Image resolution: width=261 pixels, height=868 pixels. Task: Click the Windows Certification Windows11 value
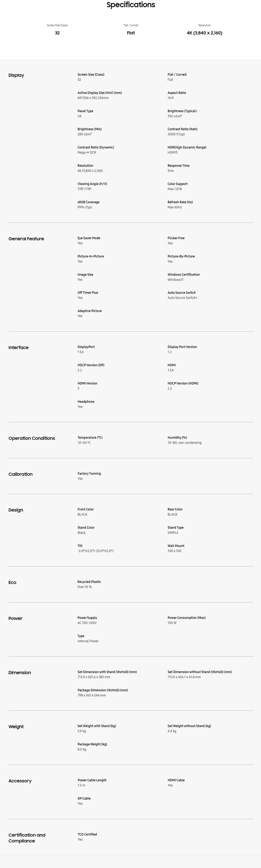click(176, 280)
